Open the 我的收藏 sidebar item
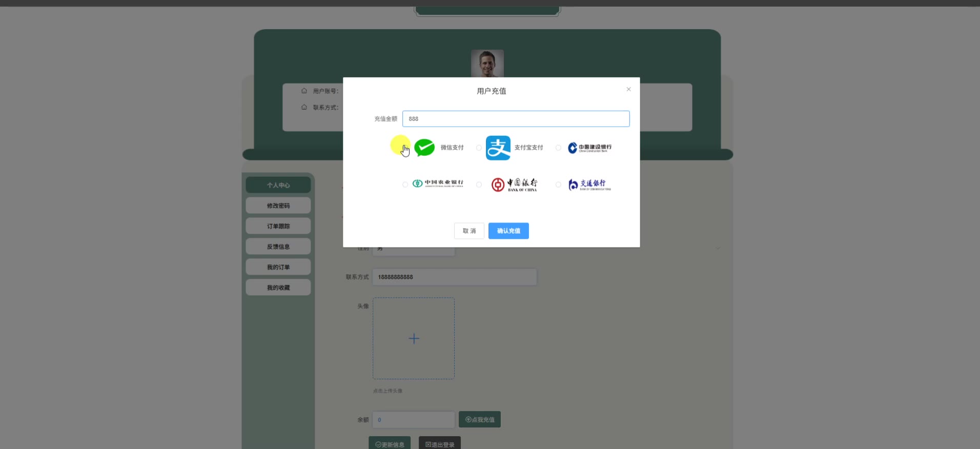980x449 pixels. [x=278, y=288]
